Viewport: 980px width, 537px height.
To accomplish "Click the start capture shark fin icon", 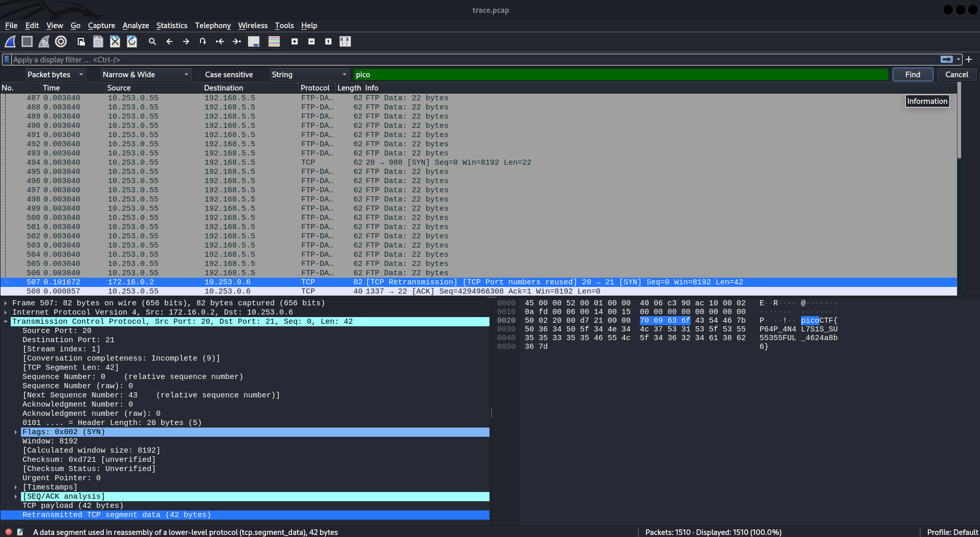I will pyautogui.click(x=10, y=41).
